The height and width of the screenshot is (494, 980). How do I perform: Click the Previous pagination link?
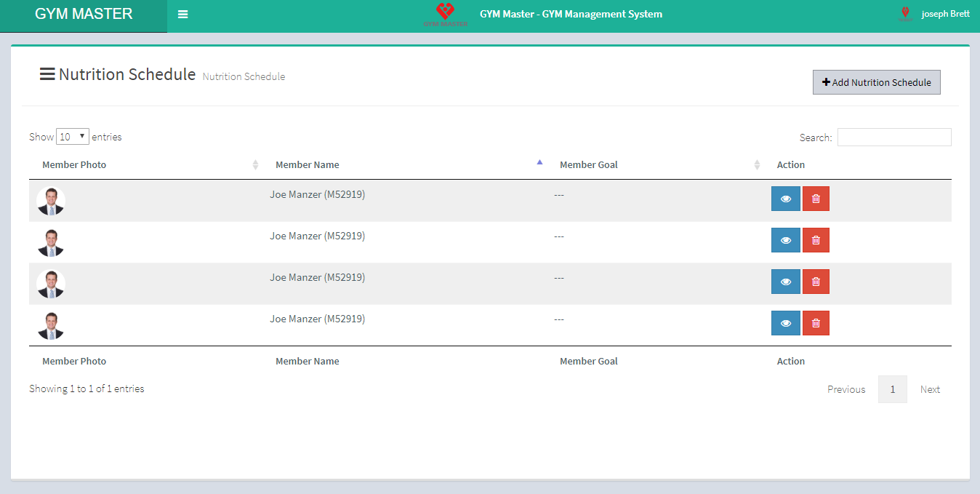(846, 389)
